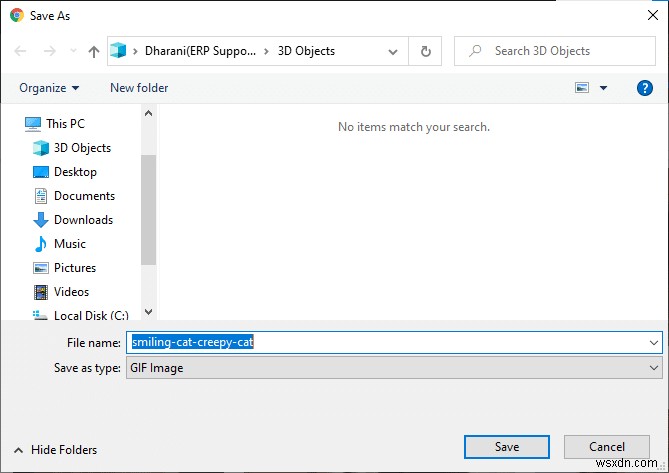Open the Save as type GIF Image dropdown
The image size is (669, 473).
(x=394, y=368)
